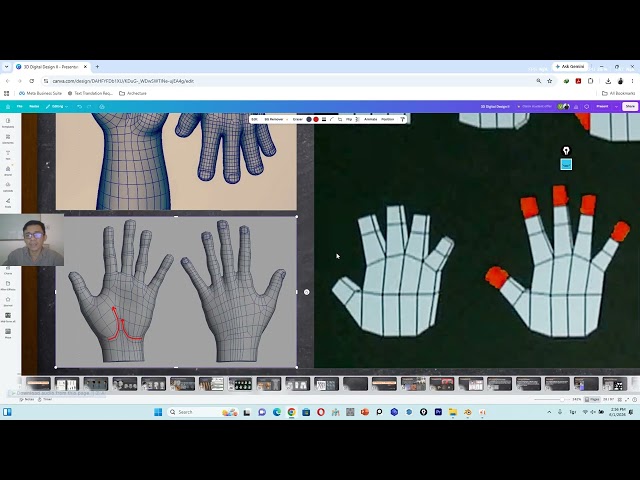
Task: Open the Position panel
Action: (x=387, y=119)
